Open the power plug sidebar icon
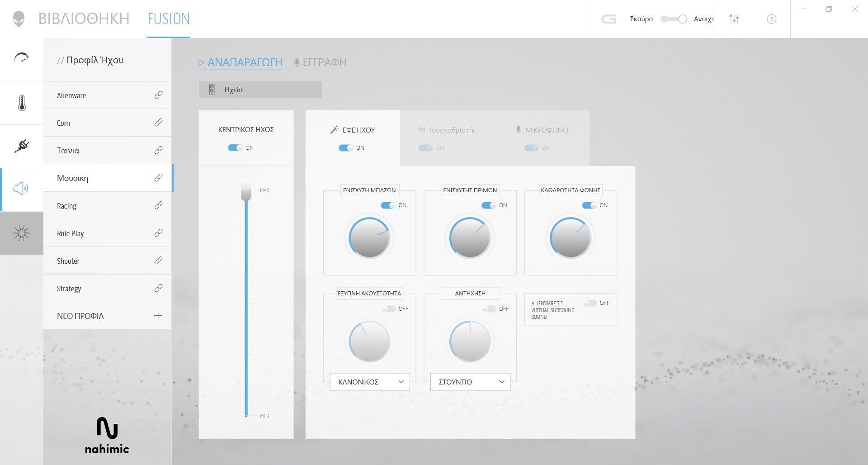 pos(22,146)
